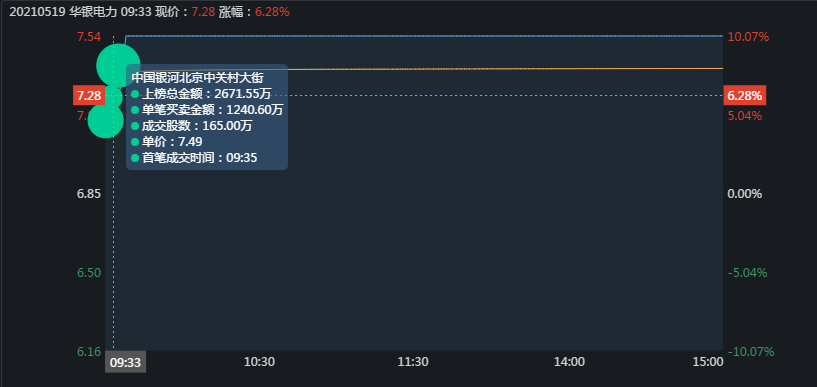Click the red 6.28% change tag
817x387 pixels.
[745, 96]
